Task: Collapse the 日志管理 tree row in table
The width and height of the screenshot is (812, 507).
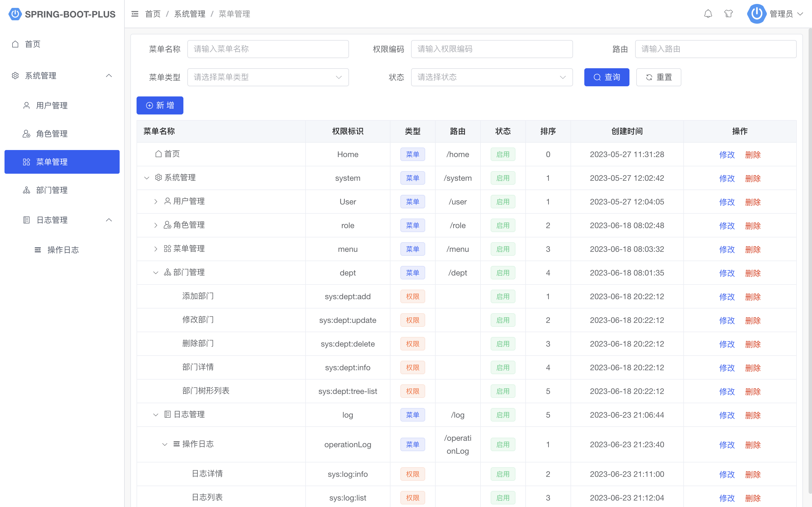Action: pyautogui.click(x=156, y=415)
